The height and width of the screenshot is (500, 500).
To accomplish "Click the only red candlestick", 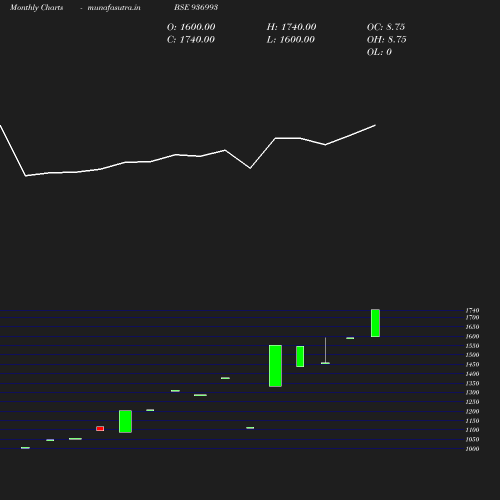I will [x=100, y=428].
